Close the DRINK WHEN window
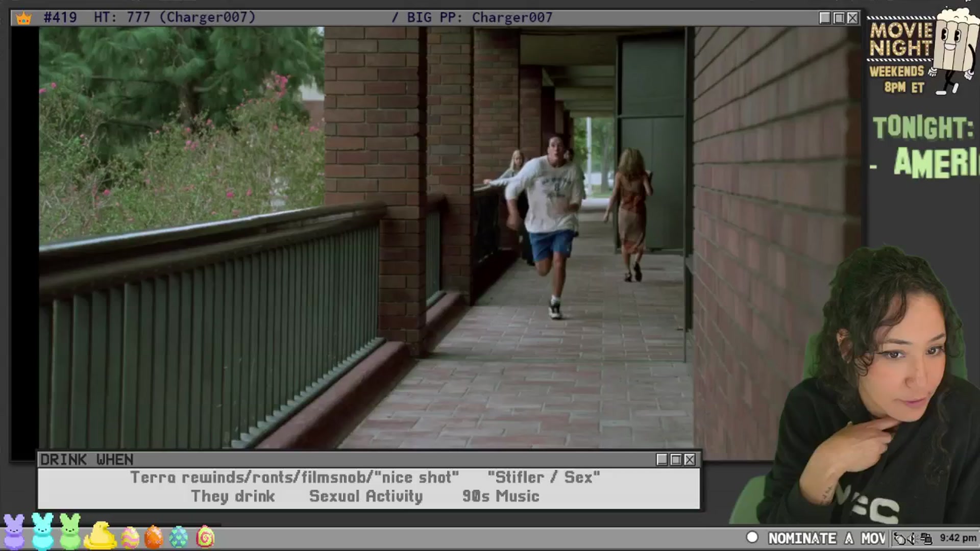980x551 pixels. pos(690,460)
